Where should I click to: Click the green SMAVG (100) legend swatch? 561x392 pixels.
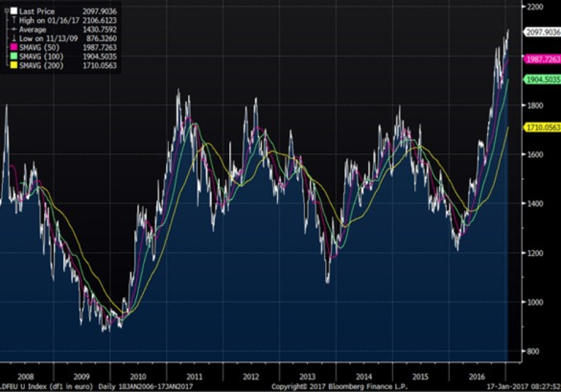click(x=13, y=56)
